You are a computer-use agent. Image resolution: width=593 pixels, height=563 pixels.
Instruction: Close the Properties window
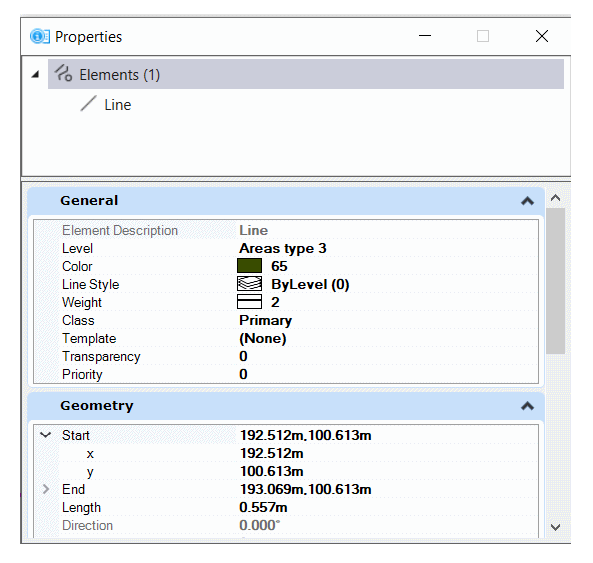542,36
